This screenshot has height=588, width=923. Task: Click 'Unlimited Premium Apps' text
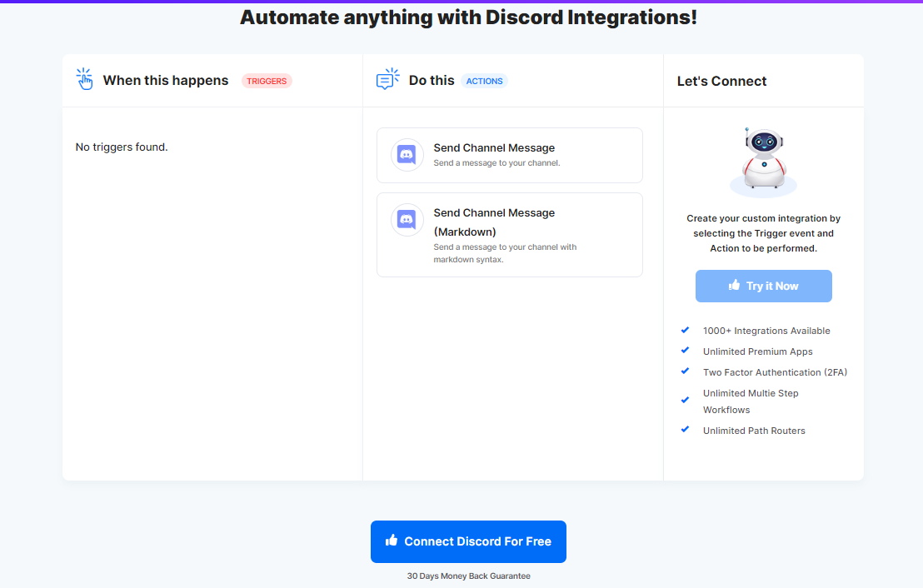757,351
